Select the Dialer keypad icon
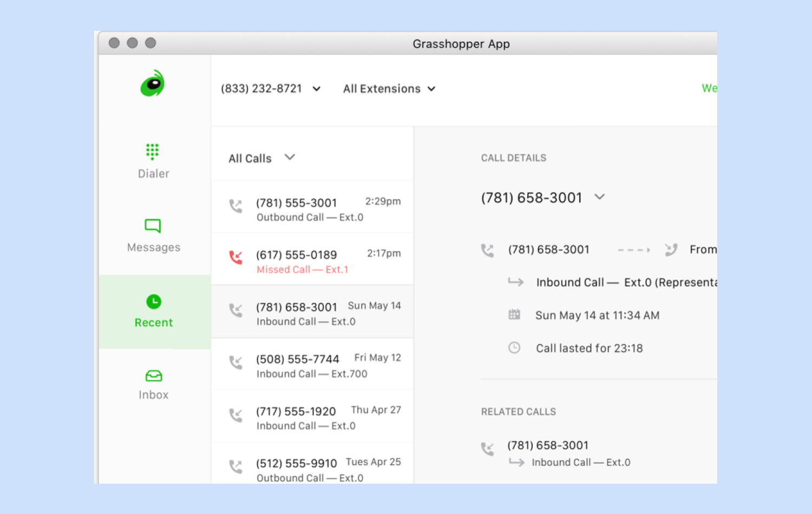The image size is (812, 514). pos(152,151)
